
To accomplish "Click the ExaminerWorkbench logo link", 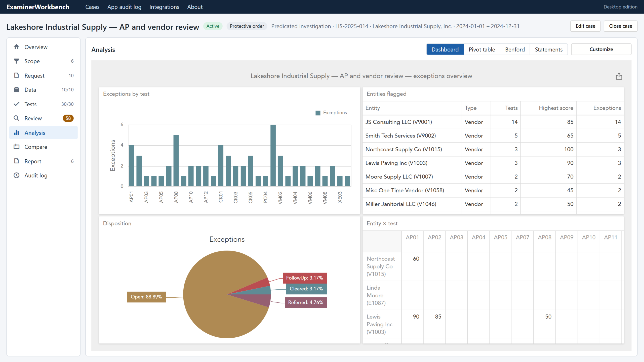I will pos(38,7).
